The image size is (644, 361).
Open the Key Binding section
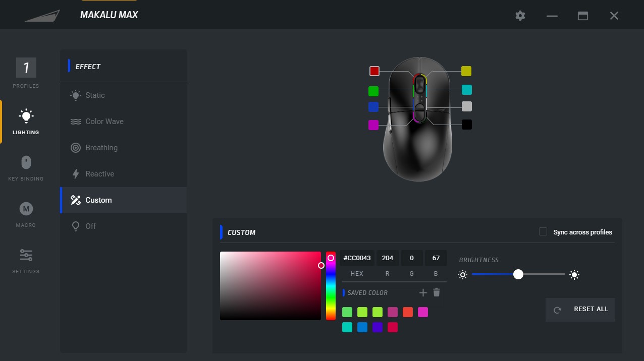[x=26, y=168]
